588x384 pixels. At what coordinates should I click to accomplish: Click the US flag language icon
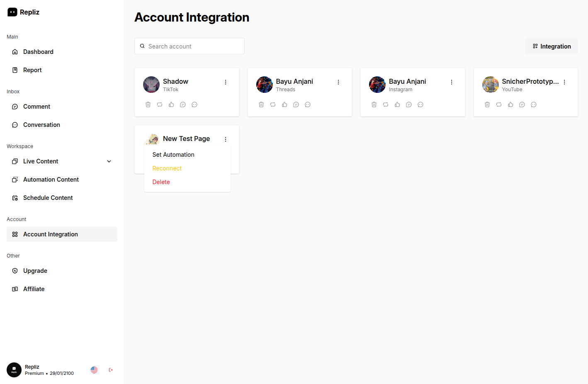(94, 370)
